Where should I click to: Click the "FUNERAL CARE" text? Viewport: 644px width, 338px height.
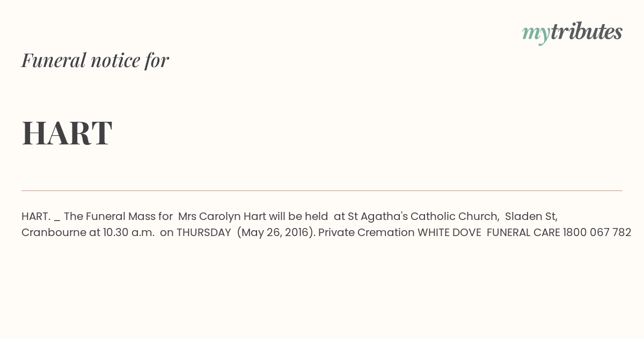click(x=523, y=232)
